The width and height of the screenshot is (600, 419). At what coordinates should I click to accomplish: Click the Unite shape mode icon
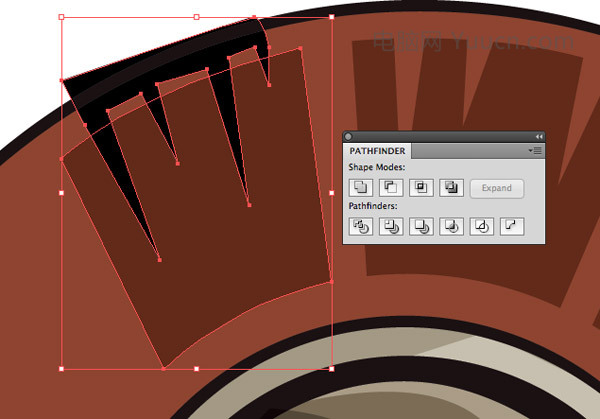click(x=360, y=187)
